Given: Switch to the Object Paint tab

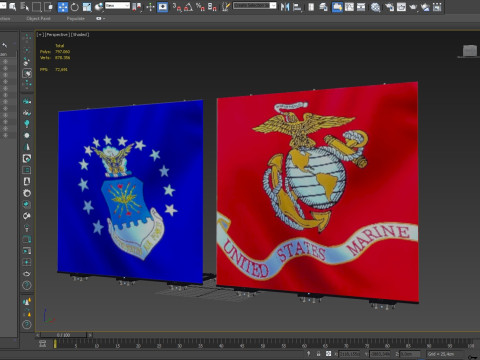Looking at the screenshot, I should click(x=39, y=19).
